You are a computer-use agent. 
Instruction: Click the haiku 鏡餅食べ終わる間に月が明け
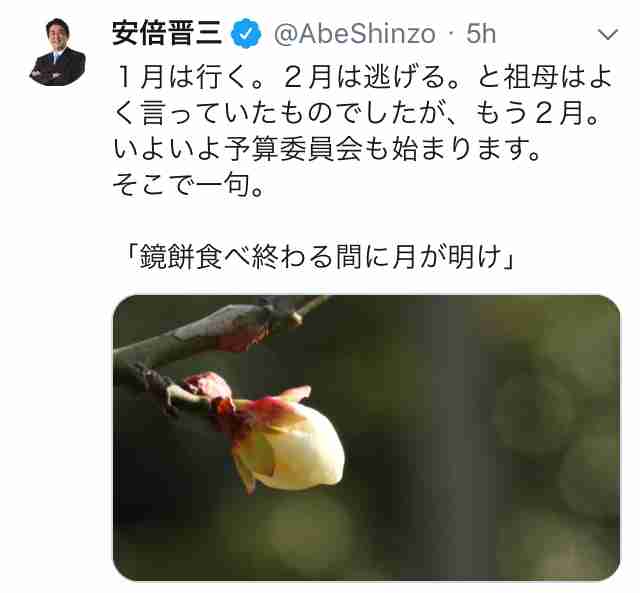(320, 257)
